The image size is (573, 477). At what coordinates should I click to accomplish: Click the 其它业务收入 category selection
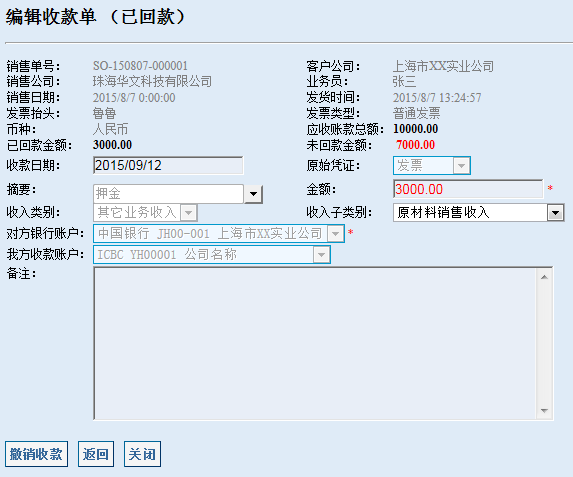tap(145, 212)
